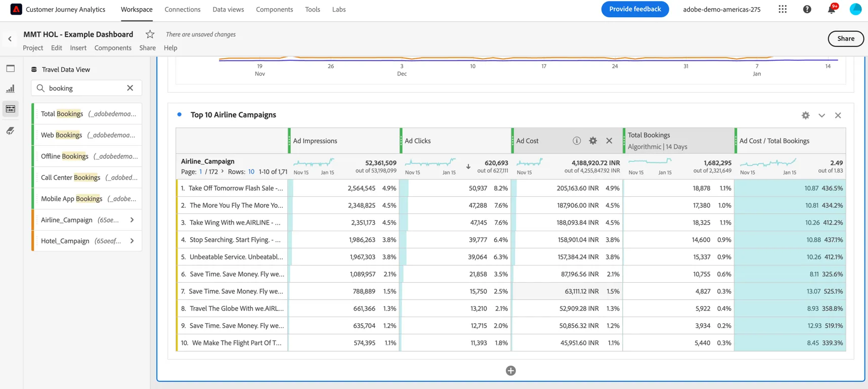Screen dimensions: 868x389
Task: Collapse the Top 10 Airline Campaigns table
Action: coord(822,115)
